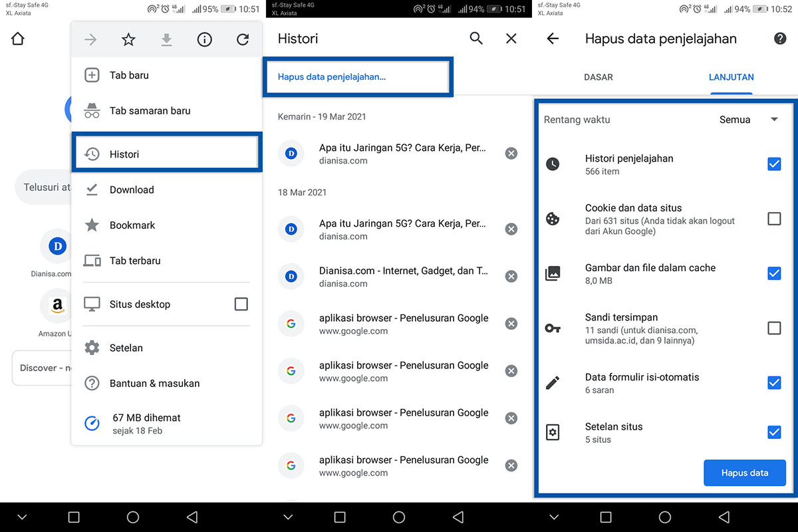The width and height of the screenshot is (798, 532).
Task: Click the page info icon in the toolbar
Action: [x=204, y=39]
